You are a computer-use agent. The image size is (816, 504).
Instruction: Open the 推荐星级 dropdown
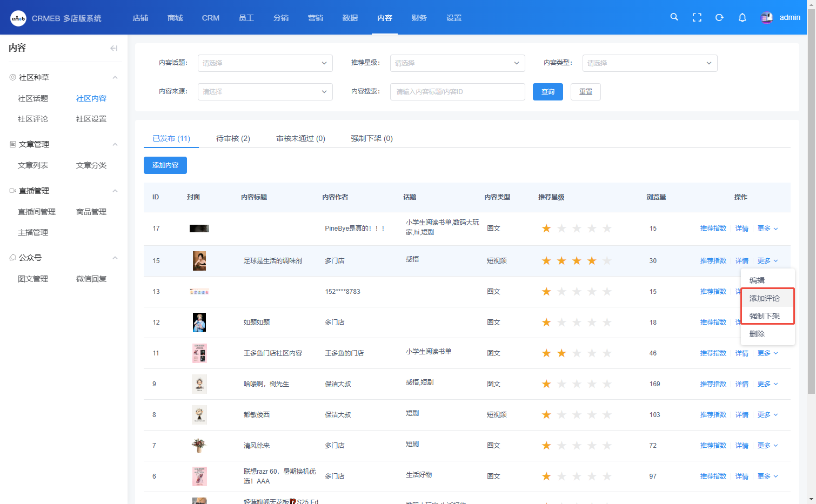click(457, 63)
